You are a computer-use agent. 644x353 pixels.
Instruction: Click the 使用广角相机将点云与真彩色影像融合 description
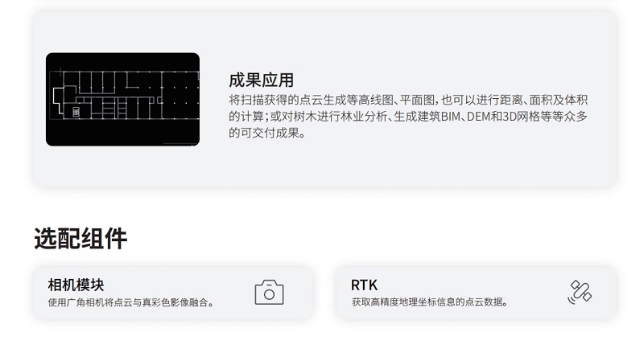click(130, 303)
